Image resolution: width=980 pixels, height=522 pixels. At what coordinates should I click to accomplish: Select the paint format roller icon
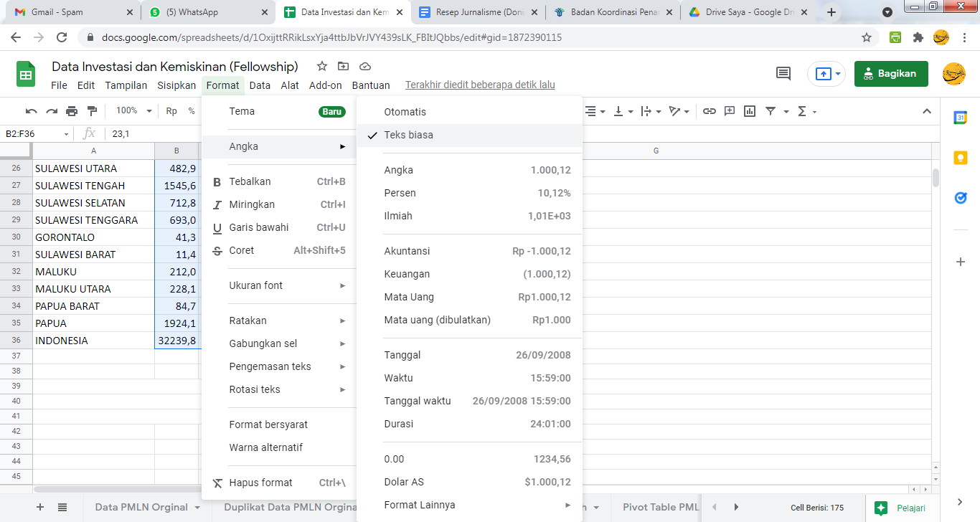[92, 111]
